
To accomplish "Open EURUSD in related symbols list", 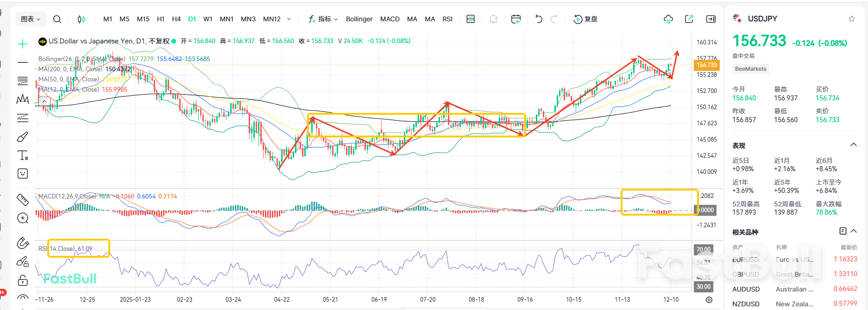I will pyautogui.click(x=745, y=260).
